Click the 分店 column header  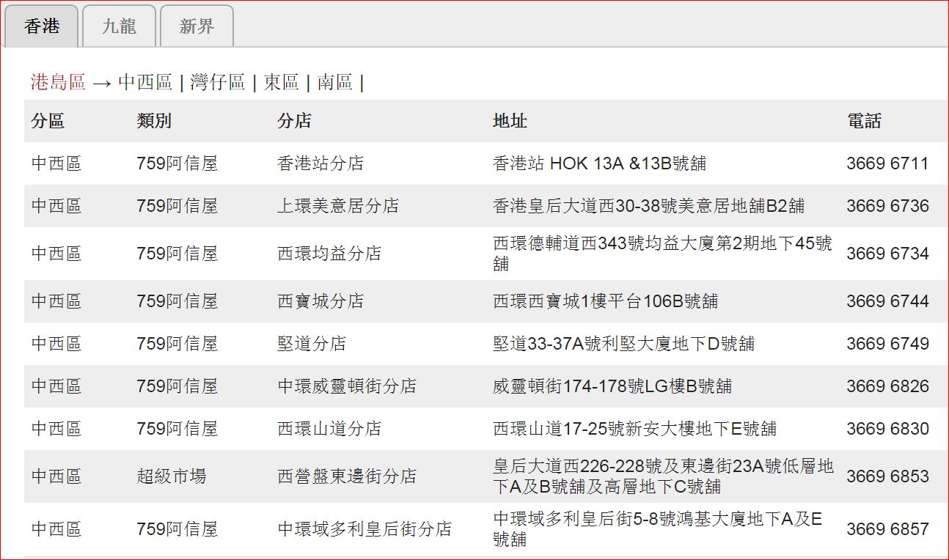(x=295, y=121)
